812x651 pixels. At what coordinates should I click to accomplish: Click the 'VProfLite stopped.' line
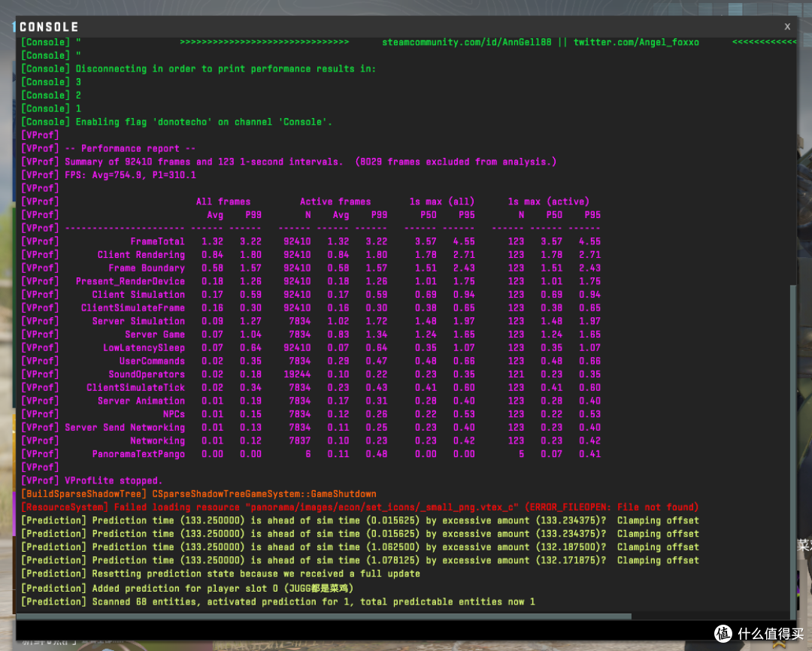(92, 480)
